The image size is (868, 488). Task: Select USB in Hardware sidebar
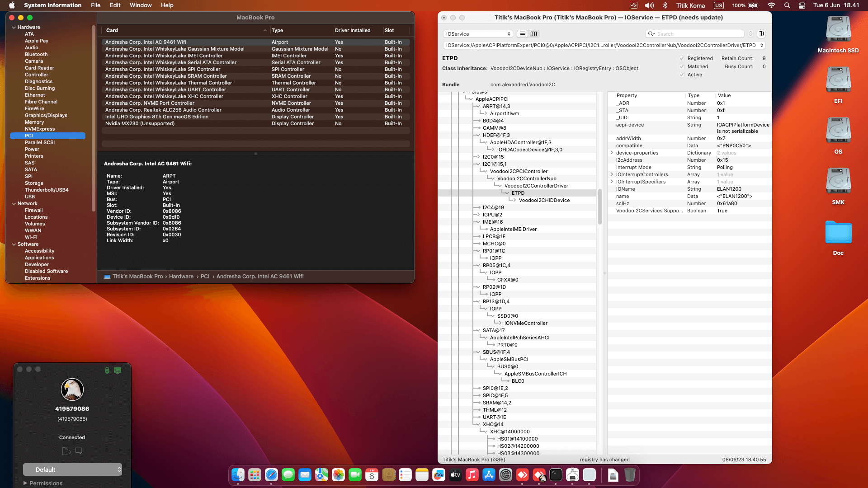30,197
